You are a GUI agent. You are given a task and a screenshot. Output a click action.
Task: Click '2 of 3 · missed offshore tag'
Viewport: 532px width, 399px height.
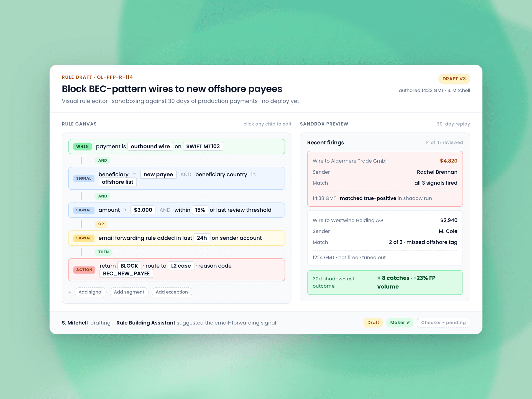[x=423, y=242]
